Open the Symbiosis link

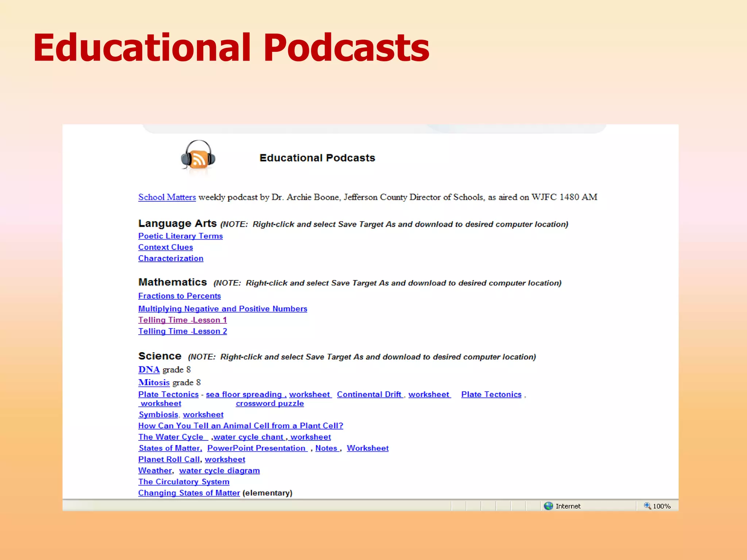point(159,415)
